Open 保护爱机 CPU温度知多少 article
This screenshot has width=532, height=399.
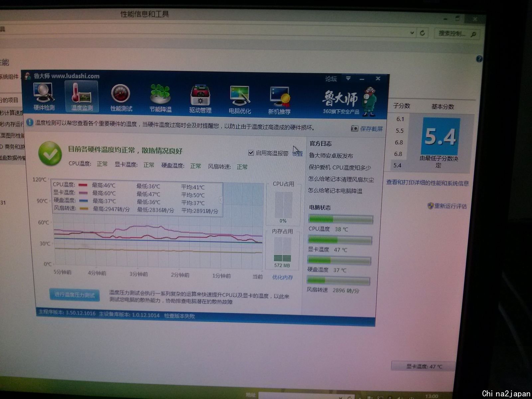point(340,168)
